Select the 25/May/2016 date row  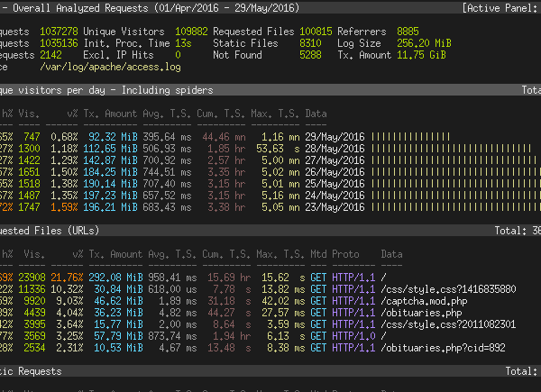(x=270, y=184)
